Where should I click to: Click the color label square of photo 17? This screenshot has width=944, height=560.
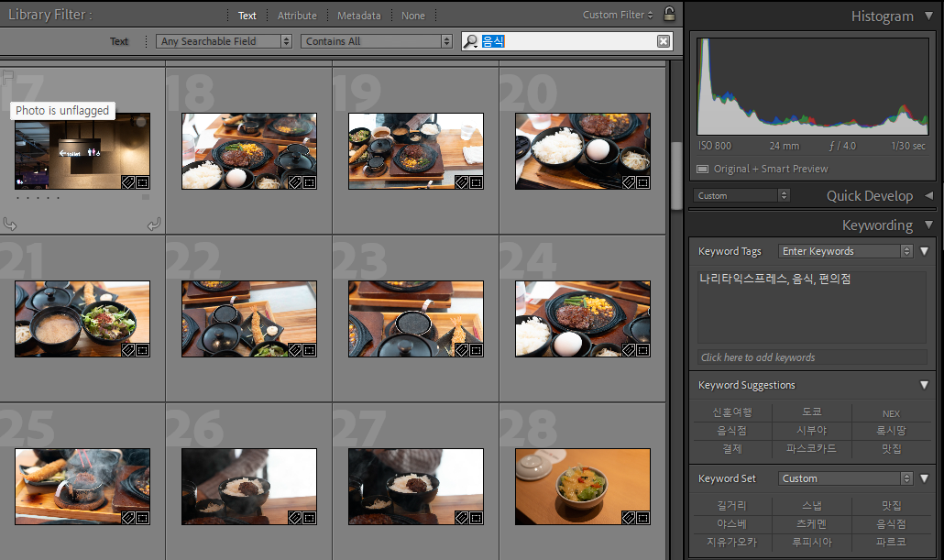145,197
